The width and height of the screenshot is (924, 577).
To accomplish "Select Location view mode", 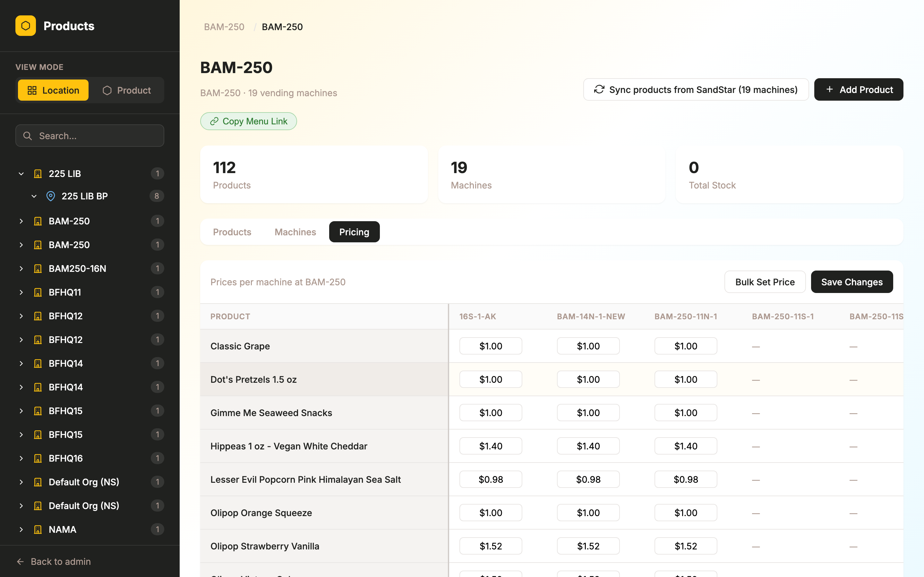I will 53,90.
